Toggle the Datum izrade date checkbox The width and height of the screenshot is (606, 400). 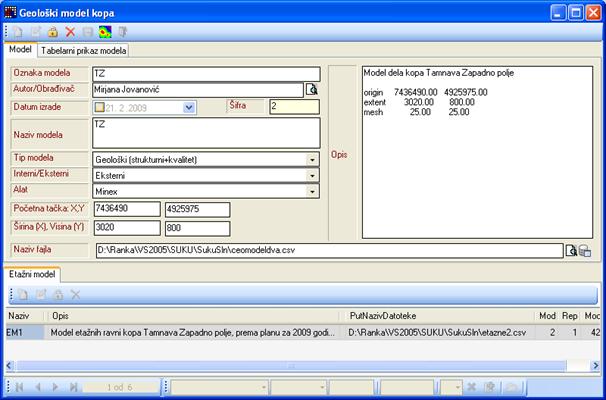tap(100, 107)
